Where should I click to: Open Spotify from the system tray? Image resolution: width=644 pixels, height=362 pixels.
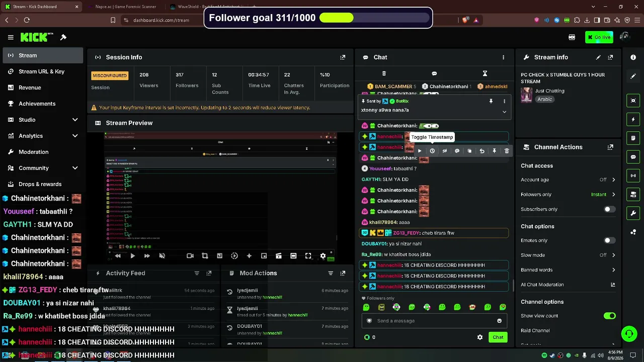point(544,355)
